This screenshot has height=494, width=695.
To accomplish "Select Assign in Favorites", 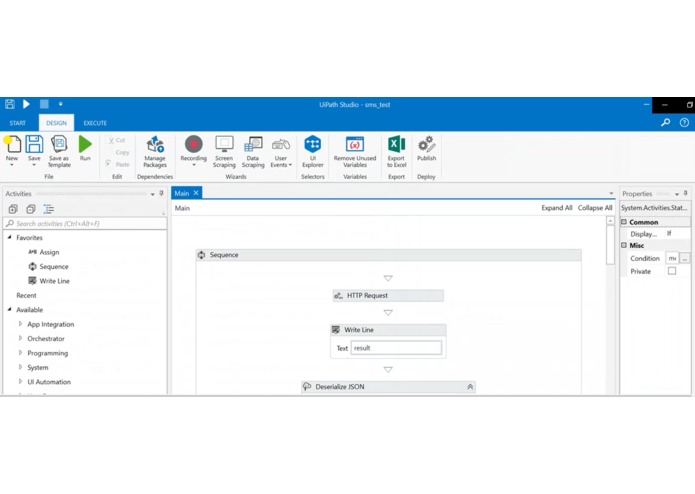I will 49,252.
